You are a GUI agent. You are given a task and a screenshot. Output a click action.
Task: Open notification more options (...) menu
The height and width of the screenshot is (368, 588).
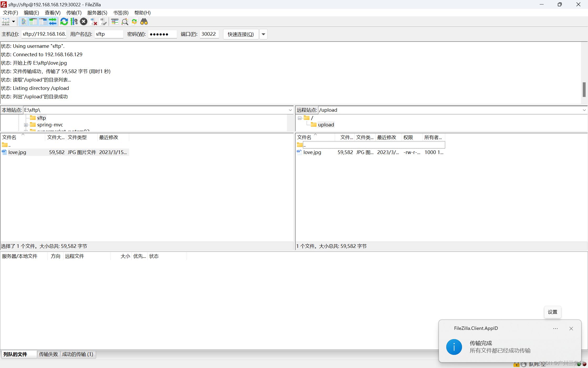(x=555, y=329)
